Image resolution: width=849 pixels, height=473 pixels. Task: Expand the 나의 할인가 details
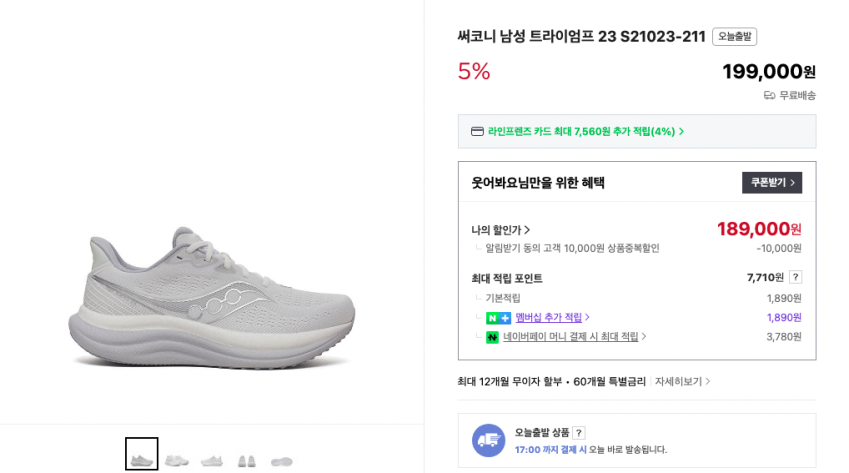(x=501, y=230)
